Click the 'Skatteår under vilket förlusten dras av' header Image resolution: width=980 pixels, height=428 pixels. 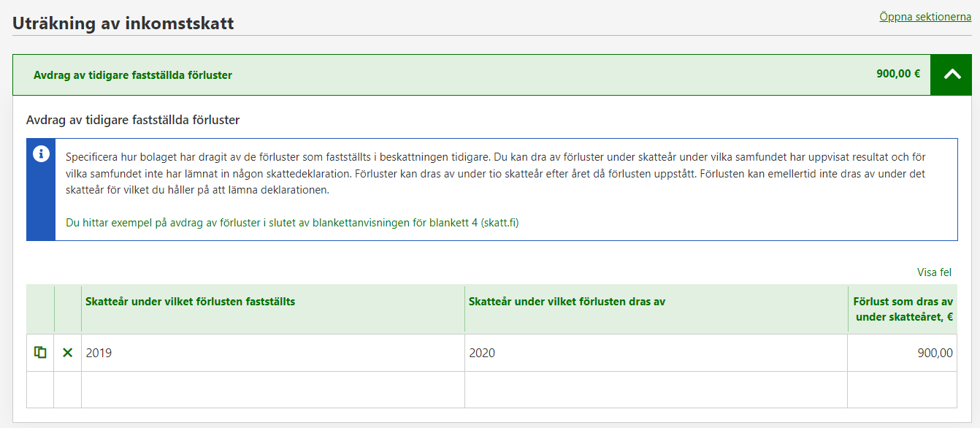(567, 301)
